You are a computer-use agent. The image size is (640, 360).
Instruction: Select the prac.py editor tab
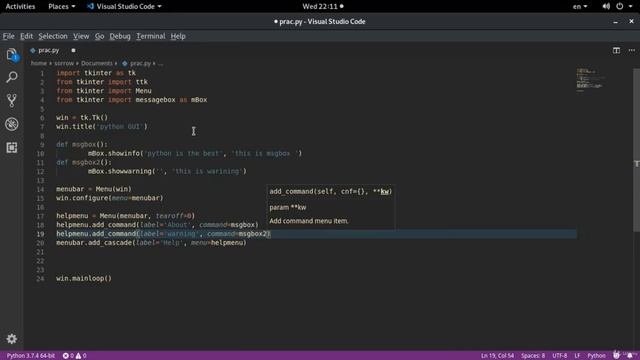48,50
